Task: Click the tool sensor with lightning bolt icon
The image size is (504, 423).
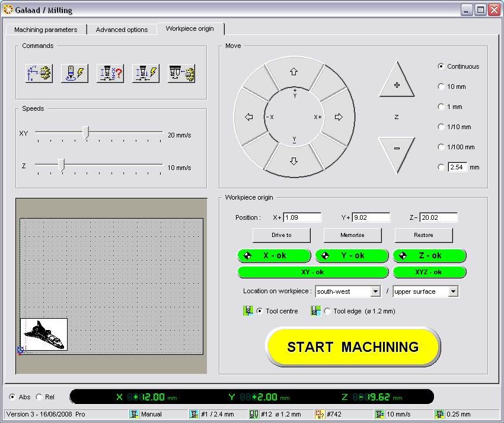Action: point(146,73)
